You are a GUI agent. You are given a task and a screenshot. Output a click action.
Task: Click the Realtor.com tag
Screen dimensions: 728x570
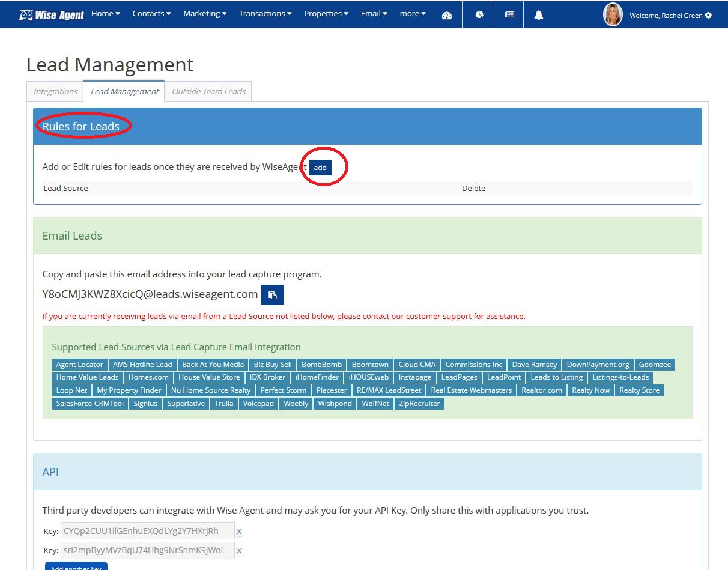pos(542,390)
